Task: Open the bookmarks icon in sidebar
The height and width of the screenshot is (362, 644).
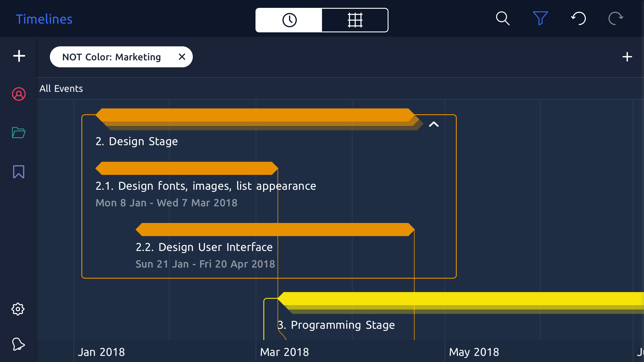Action: tap(19, 172)
